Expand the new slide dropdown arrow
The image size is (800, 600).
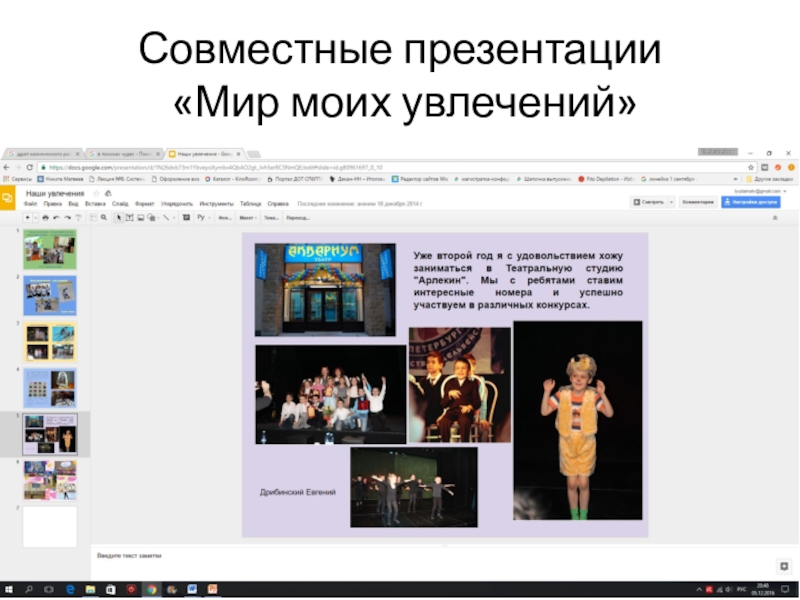(x=37, y=217)
